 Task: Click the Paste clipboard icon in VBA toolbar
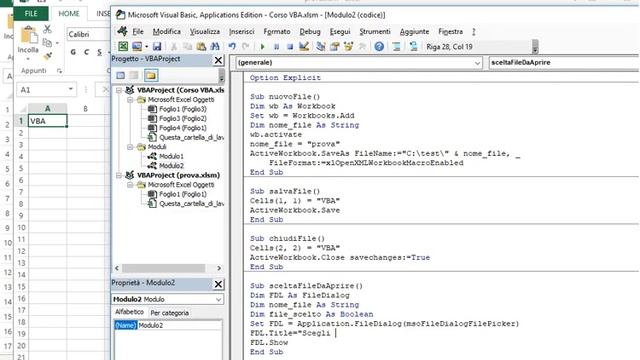[x=201, y=47]
